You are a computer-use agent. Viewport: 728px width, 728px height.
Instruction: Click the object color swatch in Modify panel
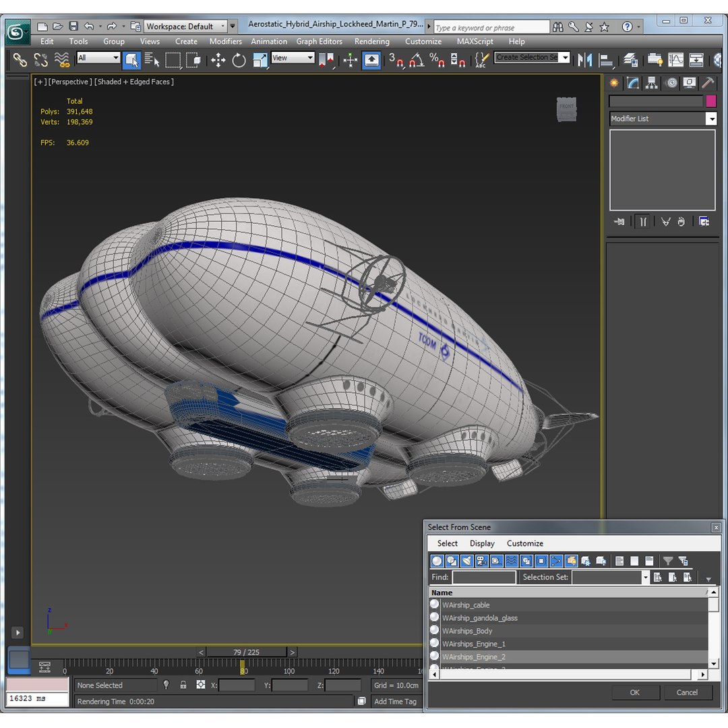click(x=711, y=101)
